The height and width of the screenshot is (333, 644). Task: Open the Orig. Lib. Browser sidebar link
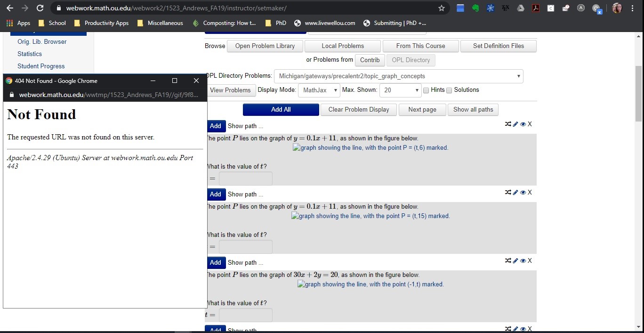42,42
